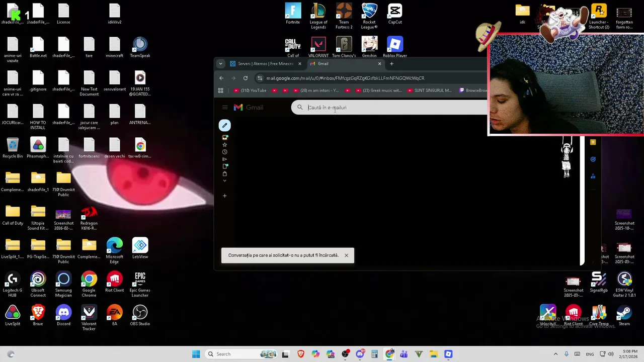Select the Google Chrome desktop shortcut
Viewport: 644px width, 362px height.
pos(89,284)
